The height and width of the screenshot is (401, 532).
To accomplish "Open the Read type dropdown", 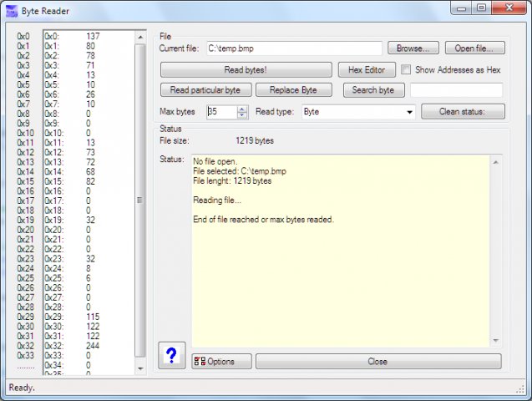I will (x=409, y=112).
